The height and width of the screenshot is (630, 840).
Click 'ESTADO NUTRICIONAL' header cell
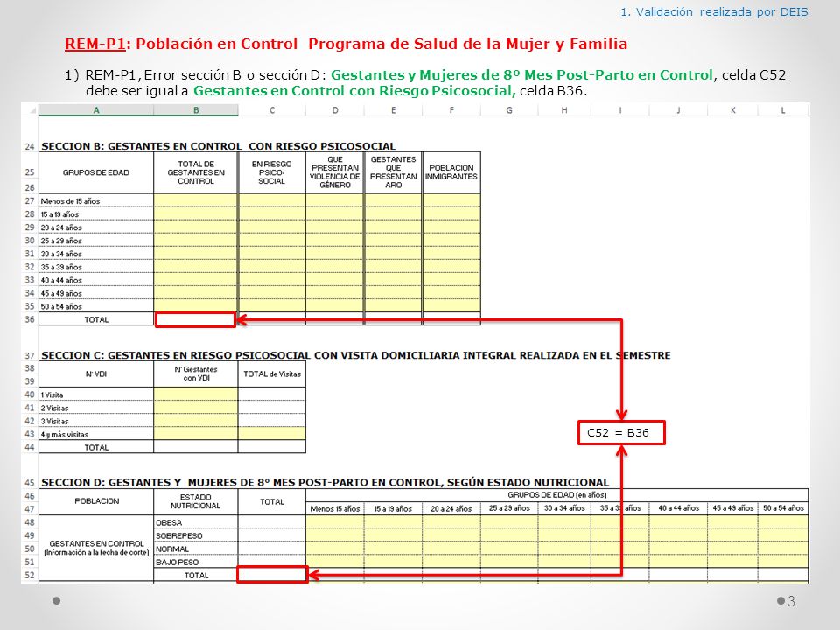click(196, 501)
